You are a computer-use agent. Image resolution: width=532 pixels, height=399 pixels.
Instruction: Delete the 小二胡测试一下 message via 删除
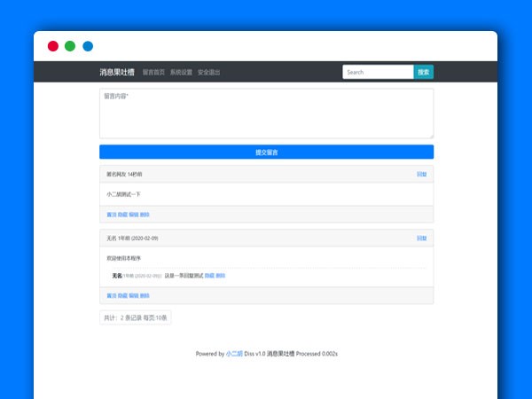(x=145, y=215)
